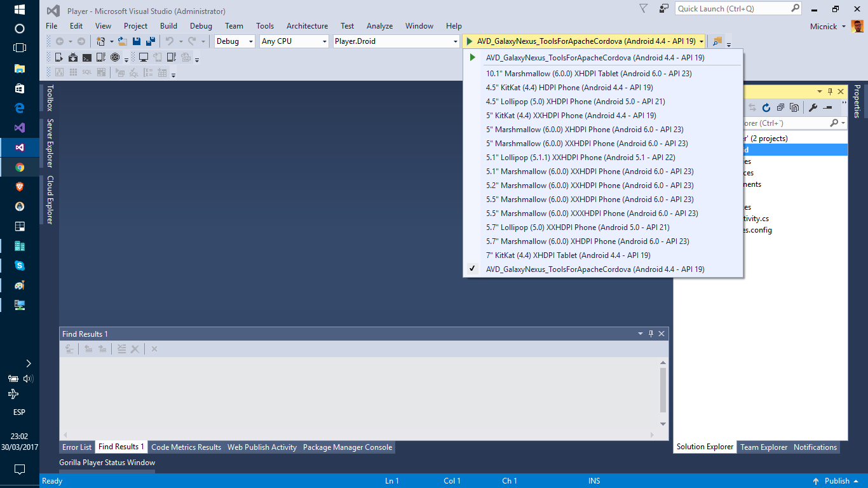Open the Analyze menu
The width and height of the screenshot is (868, 488).
379,26
